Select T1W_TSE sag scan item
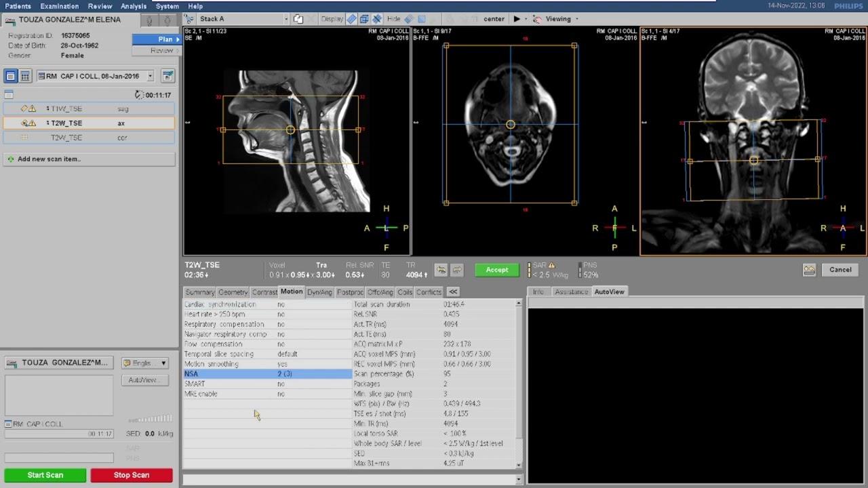Image resolution: width=868 pixels, height=488 pixels. point(89,108)
